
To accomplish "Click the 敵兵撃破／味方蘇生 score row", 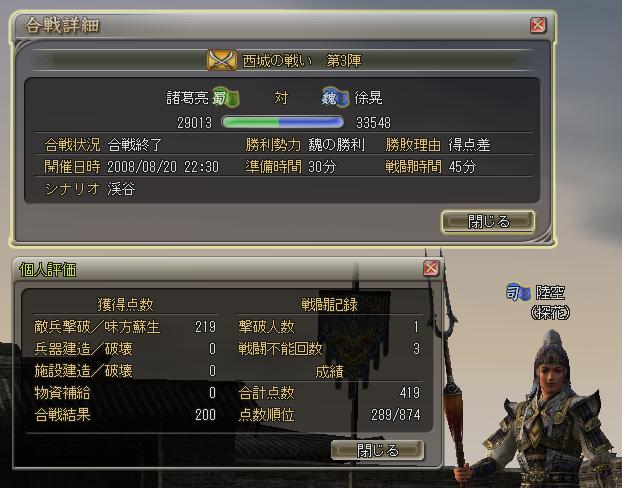I will pyautogui.click(x=125, y=327).
